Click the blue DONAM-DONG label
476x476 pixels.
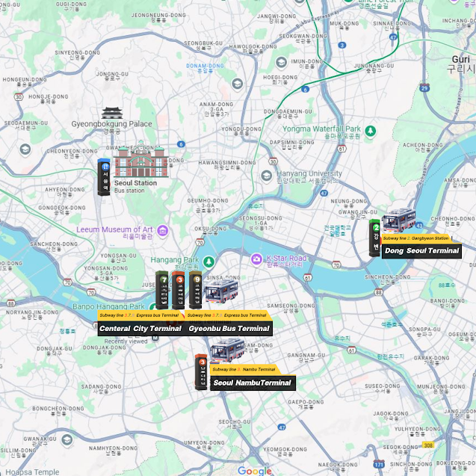(205, 66)
